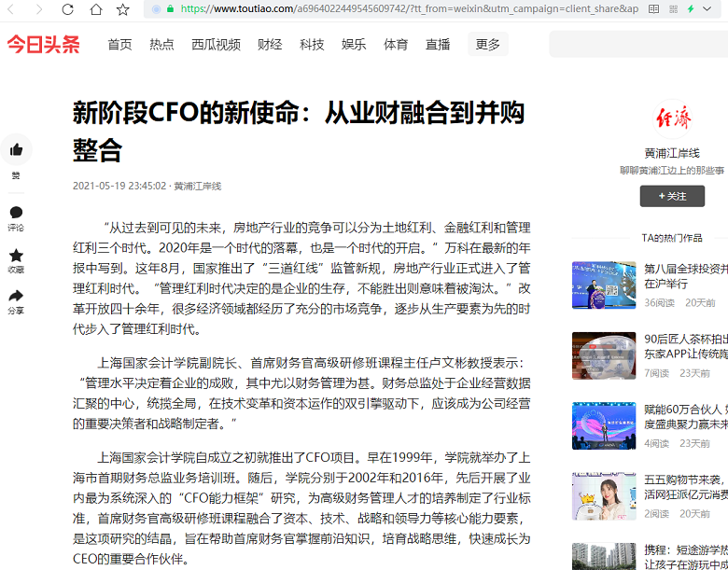Click the 分享 share arrow icon
Image resolution: width=728 pixels, height=570 pixels.
tap(16, 296)
